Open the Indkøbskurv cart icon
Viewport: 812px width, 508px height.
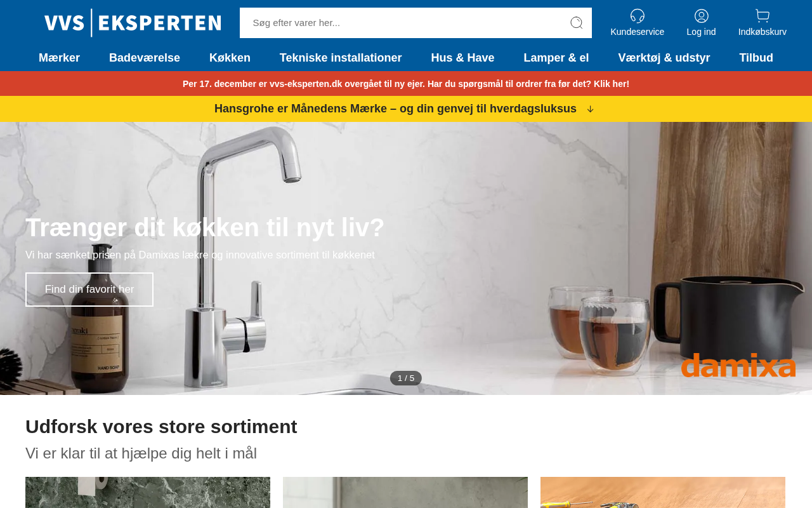point(763,16)
